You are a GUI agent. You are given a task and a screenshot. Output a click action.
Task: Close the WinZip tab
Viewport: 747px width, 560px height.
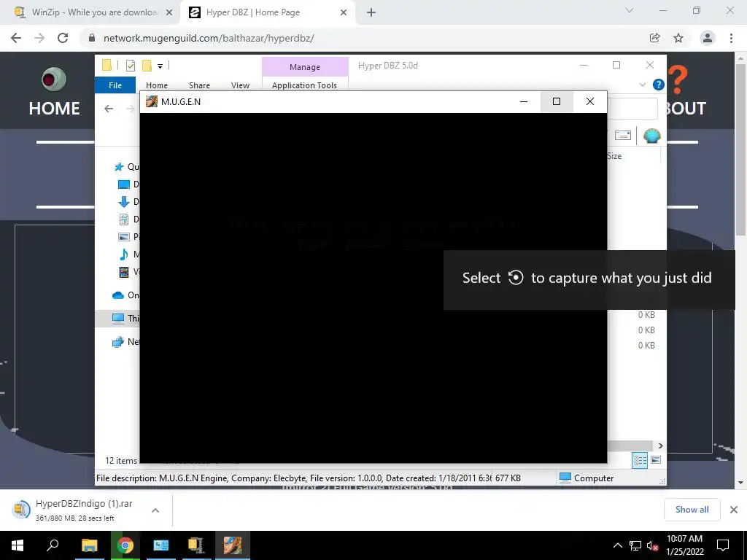(x=169, y=13)
